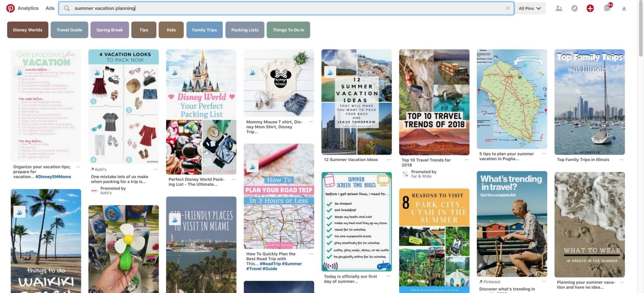This screenshot has width=644, height=293.
Task: Open the #DisneySMMoms hashtag link
Action: 53,177
